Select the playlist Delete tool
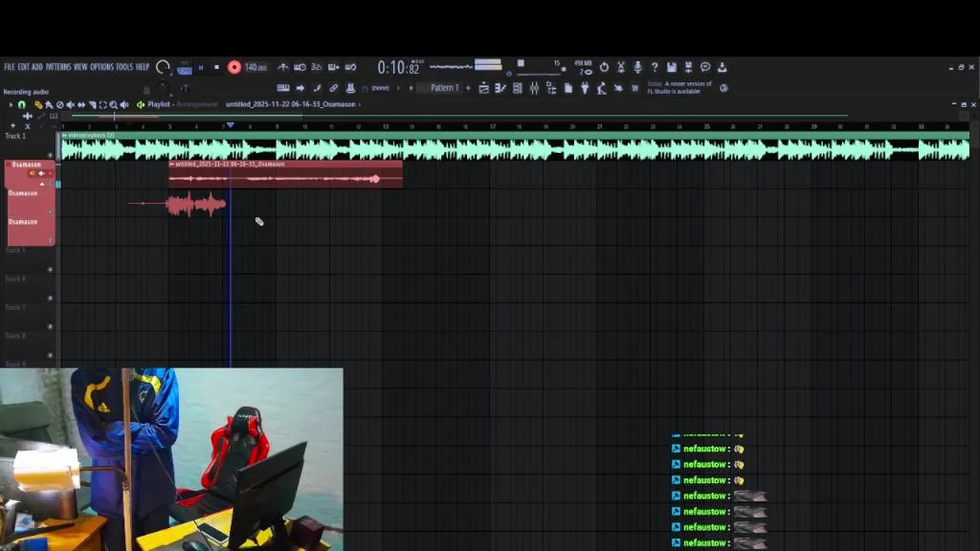This screenshot has width=980, height=551. point(60,105)
